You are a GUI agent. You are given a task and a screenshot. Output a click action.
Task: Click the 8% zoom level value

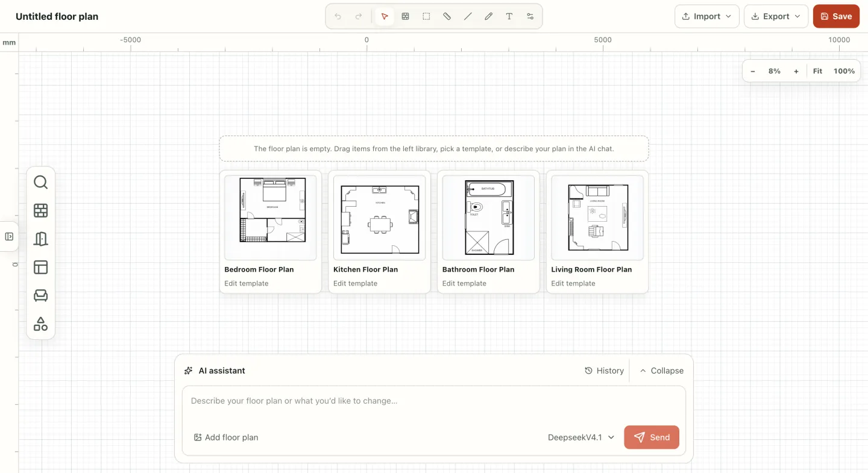tap(775, 71)
